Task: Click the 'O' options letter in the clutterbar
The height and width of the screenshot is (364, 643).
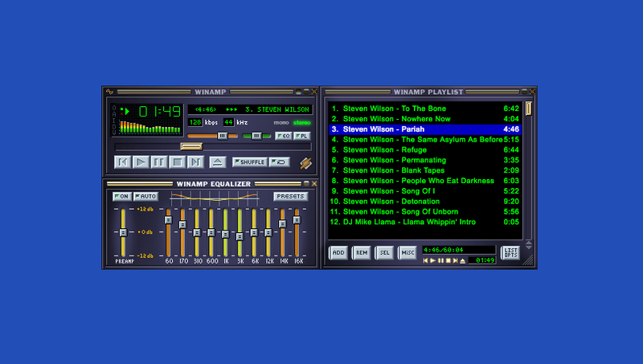Action: (x=114, y=108)
